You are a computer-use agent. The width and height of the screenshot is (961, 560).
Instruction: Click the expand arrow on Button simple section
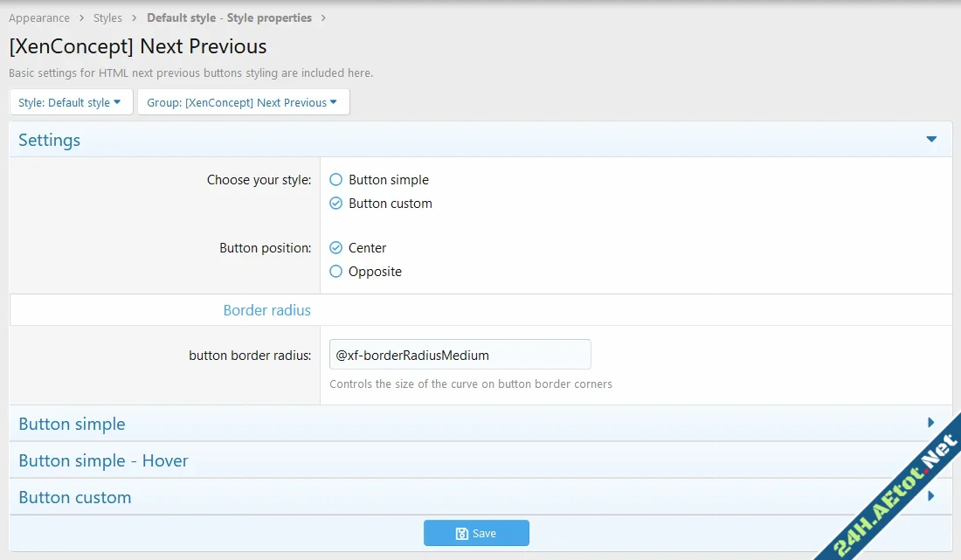(931, 424)
